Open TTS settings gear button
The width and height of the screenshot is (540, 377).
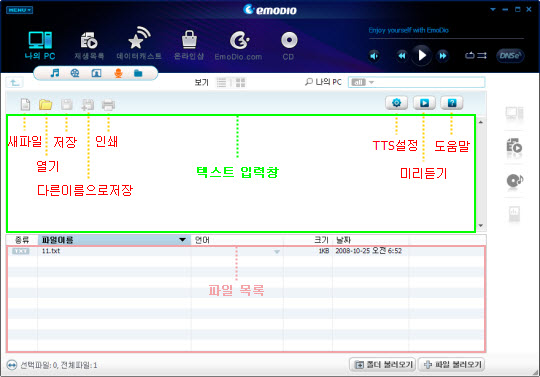pyautogui.click(x=396, y=103)
